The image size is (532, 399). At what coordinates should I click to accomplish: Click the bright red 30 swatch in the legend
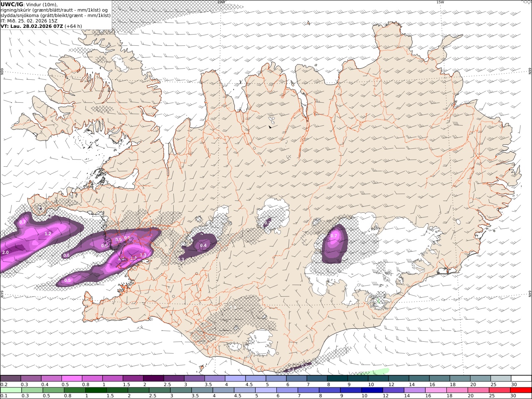click(521, 390)
